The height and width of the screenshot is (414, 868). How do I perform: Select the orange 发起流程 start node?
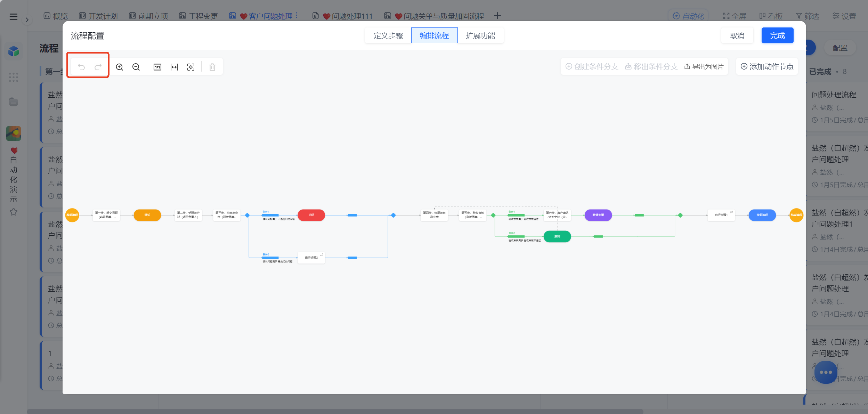tap(72, 215)
